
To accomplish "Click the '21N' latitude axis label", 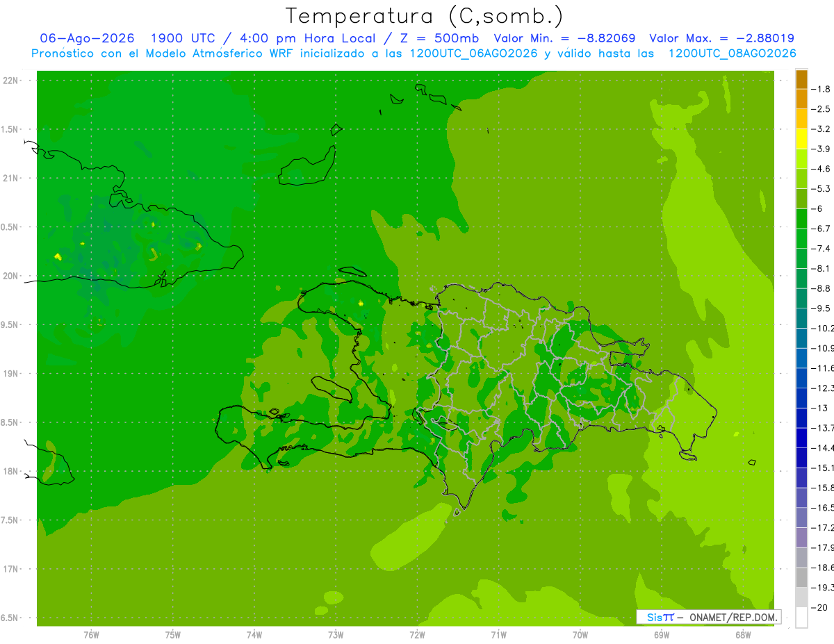I will [10, 179].
